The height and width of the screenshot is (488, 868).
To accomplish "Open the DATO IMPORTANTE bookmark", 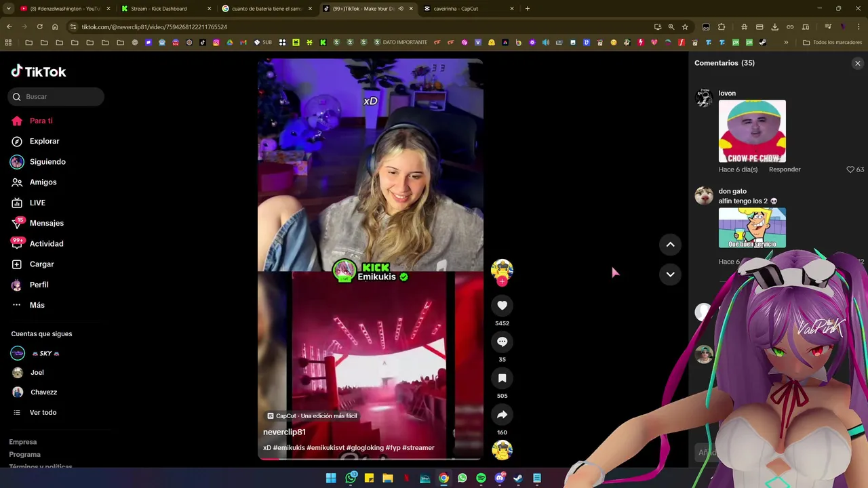I will point(400,43).
